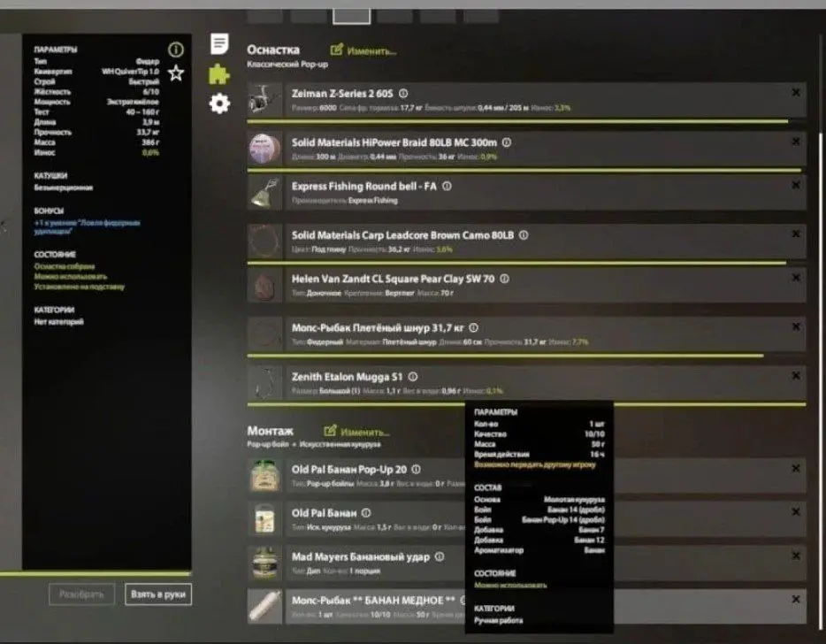The width and height of the screenshot is (826, 644).
Task: Remove Zeiman Z-Series reel from rig
Action: tap(796, 93)
